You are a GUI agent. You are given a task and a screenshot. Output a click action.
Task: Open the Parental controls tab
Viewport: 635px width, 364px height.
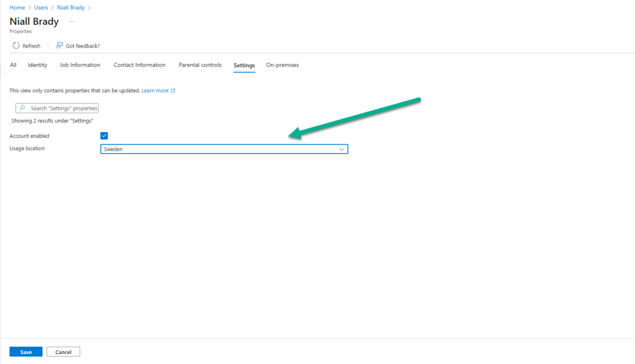(x=200, y=65)
